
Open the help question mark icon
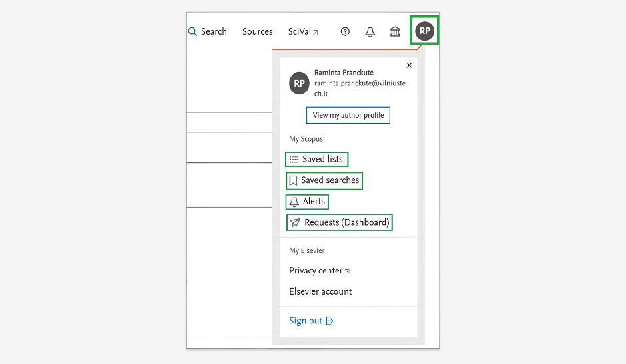point(345,31)
